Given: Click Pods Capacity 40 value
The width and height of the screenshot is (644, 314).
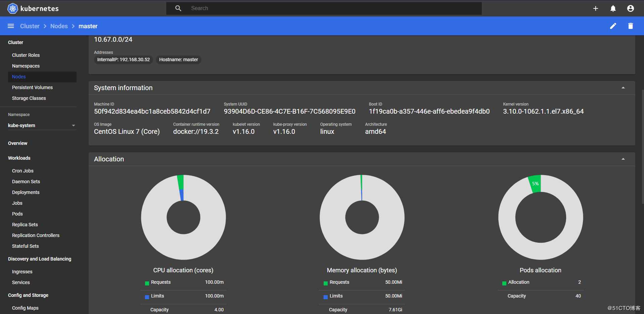Looking at the screenshot, I should 578,296.
